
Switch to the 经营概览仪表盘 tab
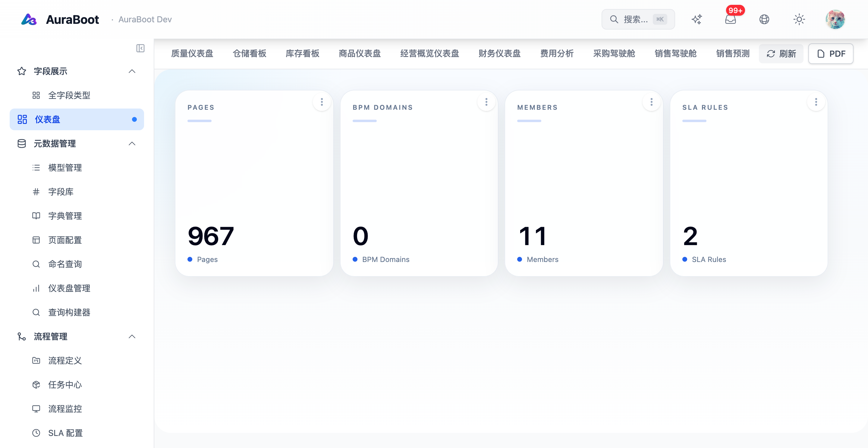click(429, 54)
